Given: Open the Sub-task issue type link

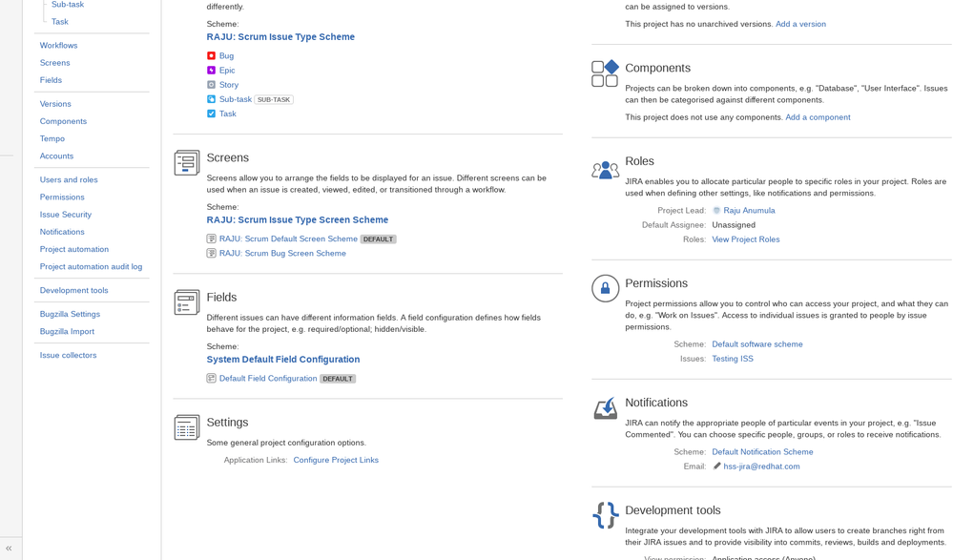Looking at the screenshot, I should pyautogui.click(x=236, y=99).
